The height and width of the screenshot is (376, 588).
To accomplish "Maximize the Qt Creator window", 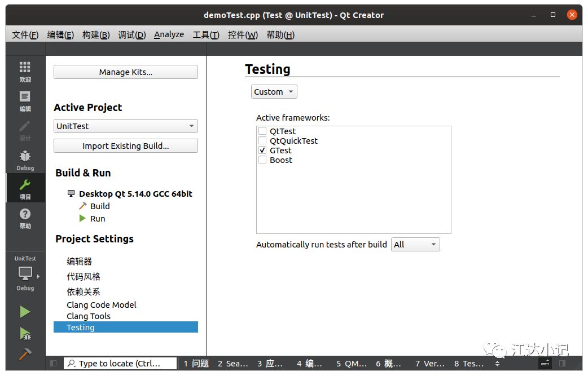I will click(553, 15).
